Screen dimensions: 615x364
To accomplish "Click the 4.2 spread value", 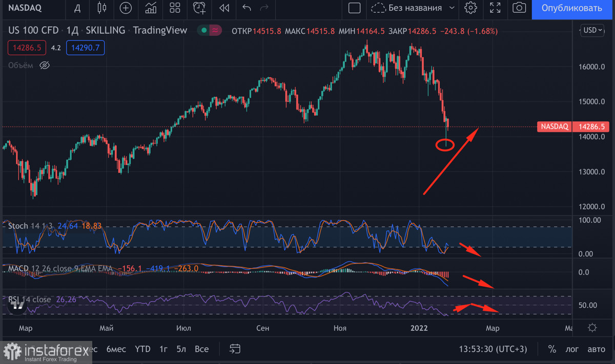I will click(56, 48).
